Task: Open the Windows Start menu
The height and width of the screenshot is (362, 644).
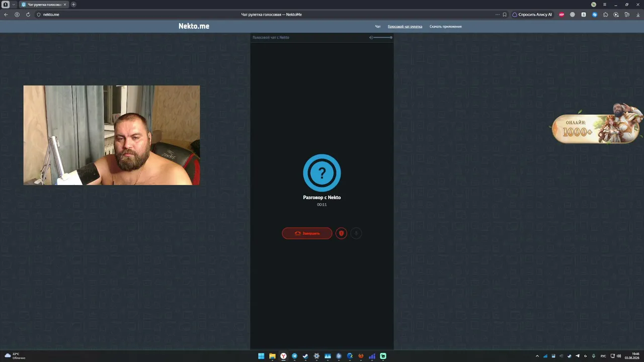Action: tap(261, 356)
